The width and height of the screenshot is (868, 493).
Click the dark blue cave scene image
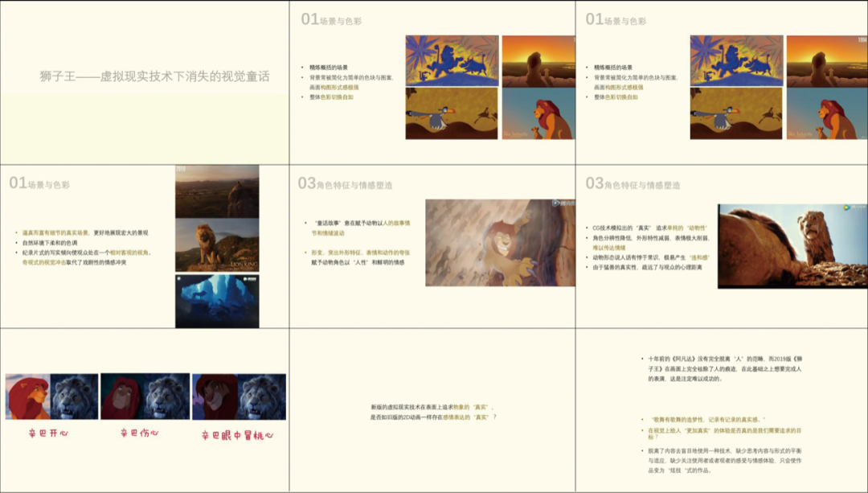(x=217, y=302)
